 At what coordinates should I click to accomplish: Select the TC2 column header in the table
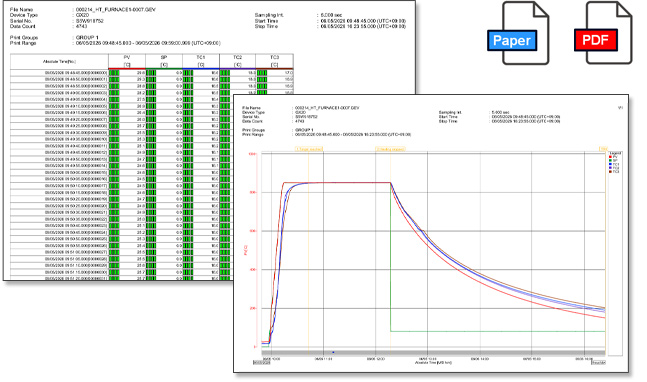237,61
